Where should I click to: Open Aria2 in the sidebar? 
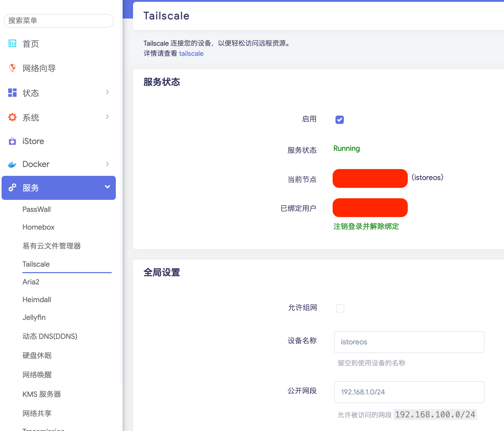click(x=31, y=282)
